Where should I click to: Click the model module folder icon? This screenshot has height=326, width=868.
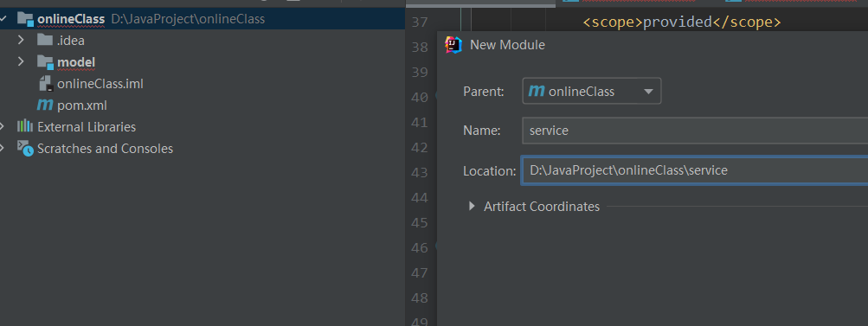click(x=45, y=61)
